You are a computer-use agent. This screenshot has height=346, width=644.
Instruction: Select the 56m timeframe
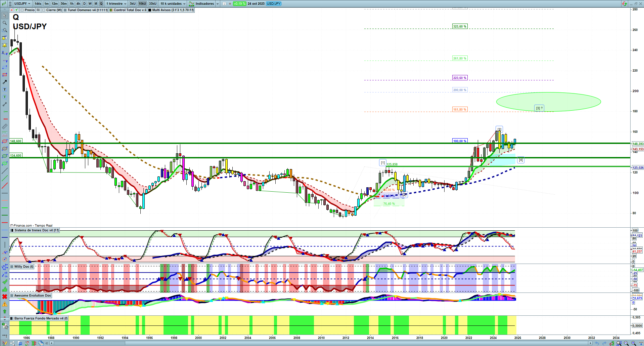click(64, 4)
